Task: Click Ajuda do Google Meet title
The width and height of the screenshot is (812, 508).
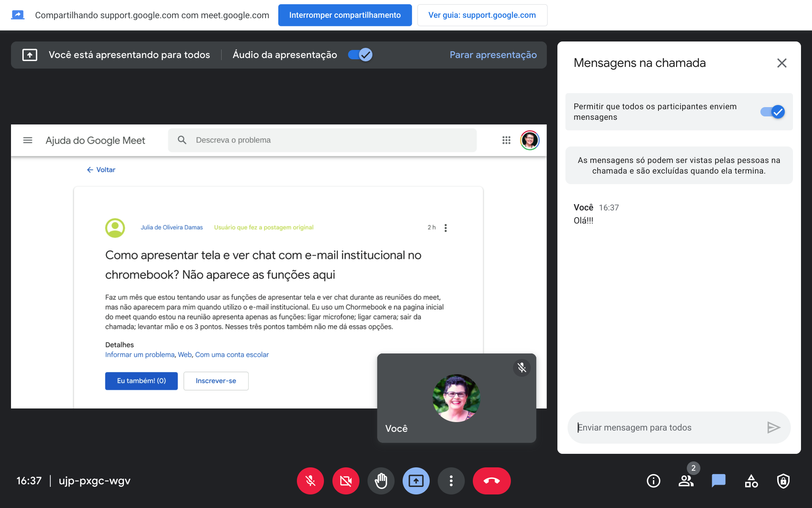Action: point(95,141)
